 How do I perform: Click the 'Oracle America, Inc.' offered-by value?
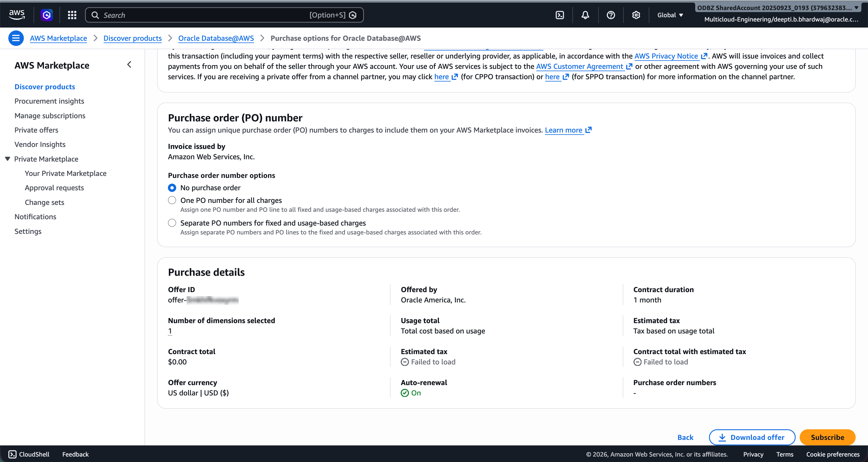[433, 300]
